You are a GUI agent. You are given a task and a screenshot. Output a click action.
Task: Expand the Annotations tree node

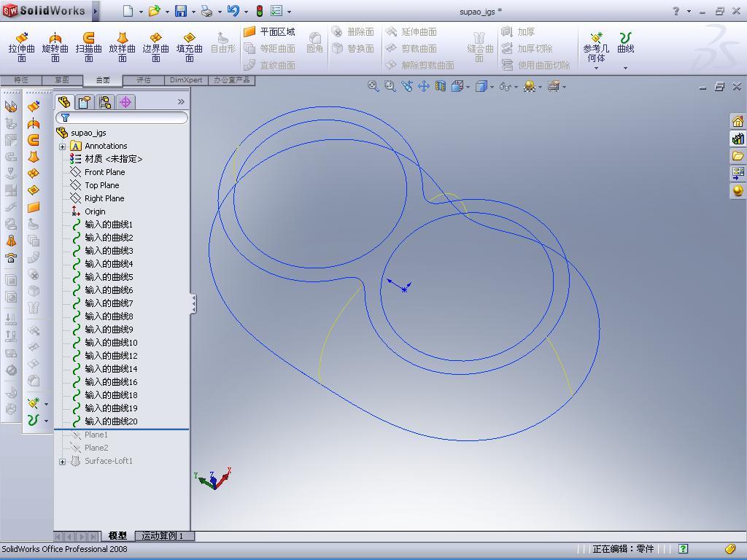(x=63, y=146)
